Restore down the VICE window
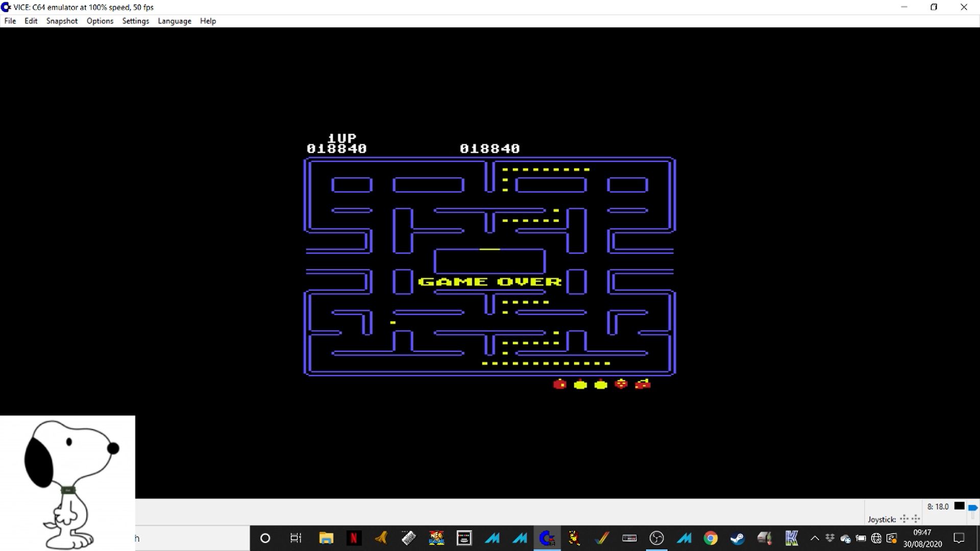The width and height of the screenshot is (980, 551). click(934, 7)
